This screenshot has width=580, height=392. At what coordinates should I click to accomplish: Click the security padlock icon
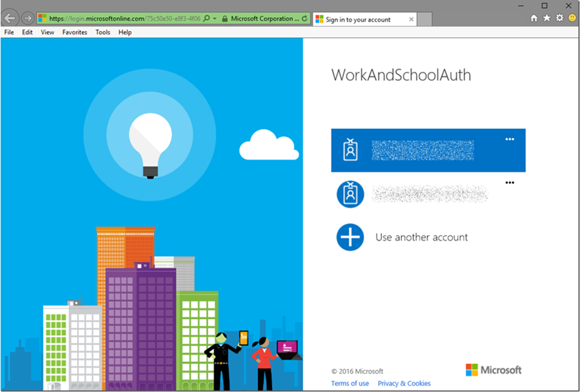click(225, 19)
